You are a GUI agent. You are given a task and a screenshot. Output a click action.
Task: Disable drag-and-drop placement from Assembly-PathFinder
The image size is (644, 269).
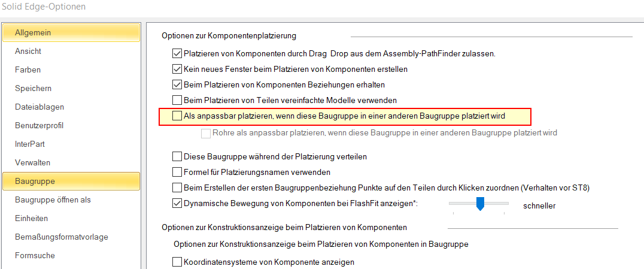[x=177, y=53]
